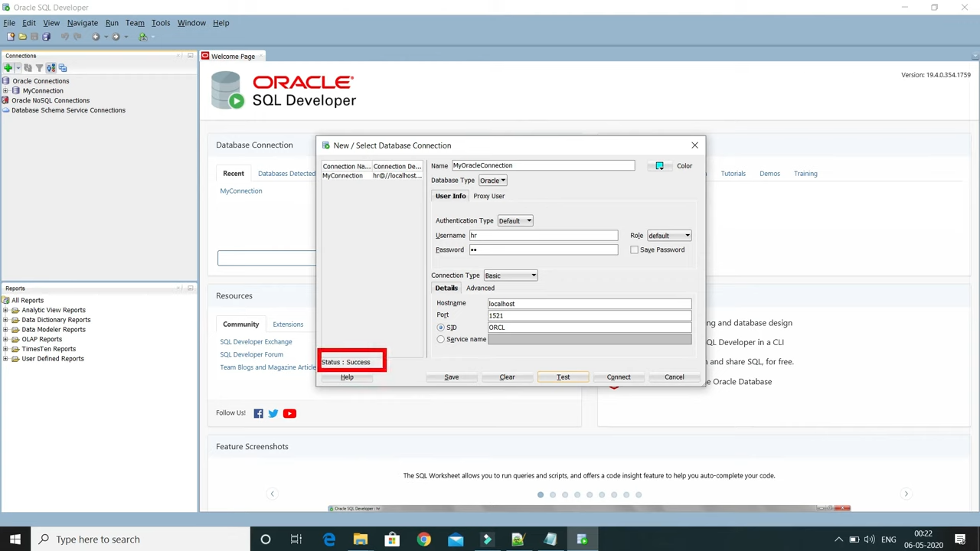Click the Facebook icon beside Follow Us
The width and height of the screenshot is (980, 551).
pos(258,413)
